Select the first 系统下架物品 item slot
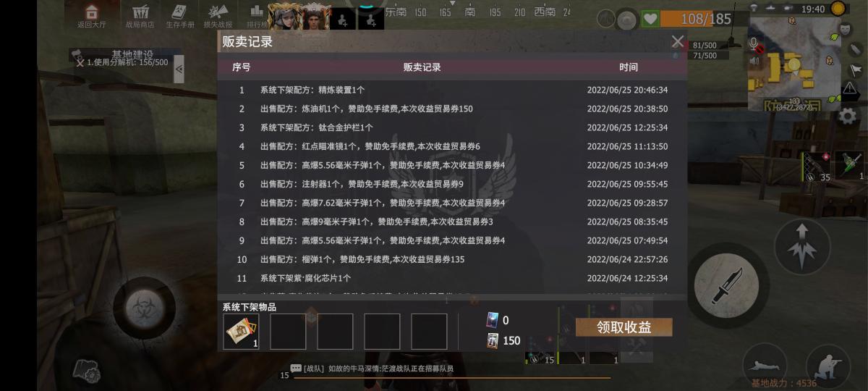Image resolution: width=868 pixels, height=391 pixels. point(241,332)
